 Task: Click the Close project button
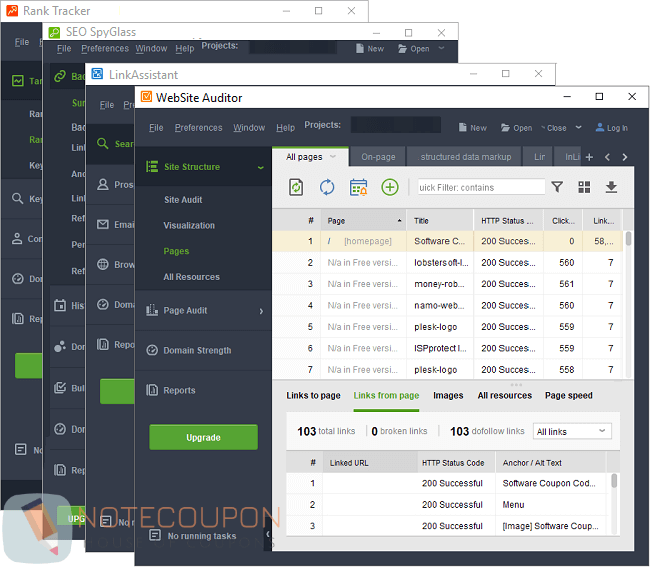[554, 128]
